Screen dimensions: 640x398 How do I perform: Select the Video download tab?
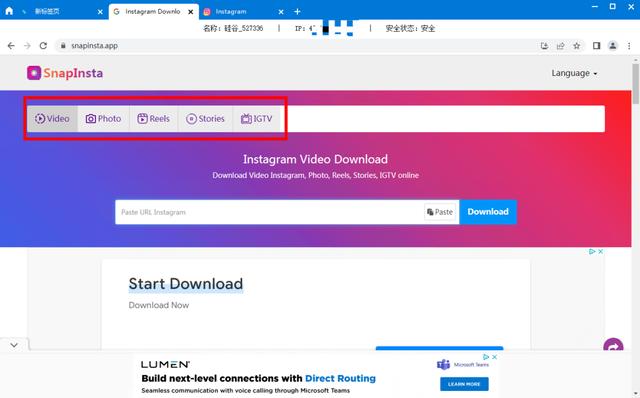pyautogui.click(x=52, y=119)
